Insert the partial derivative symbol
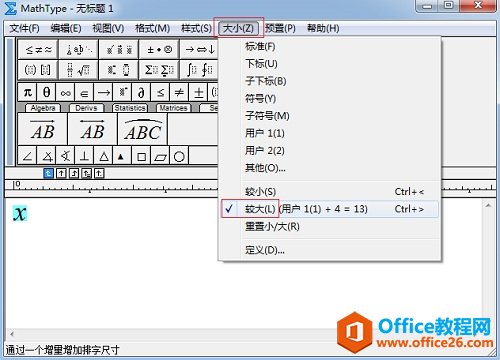The image size is (500, 360). 141,92
